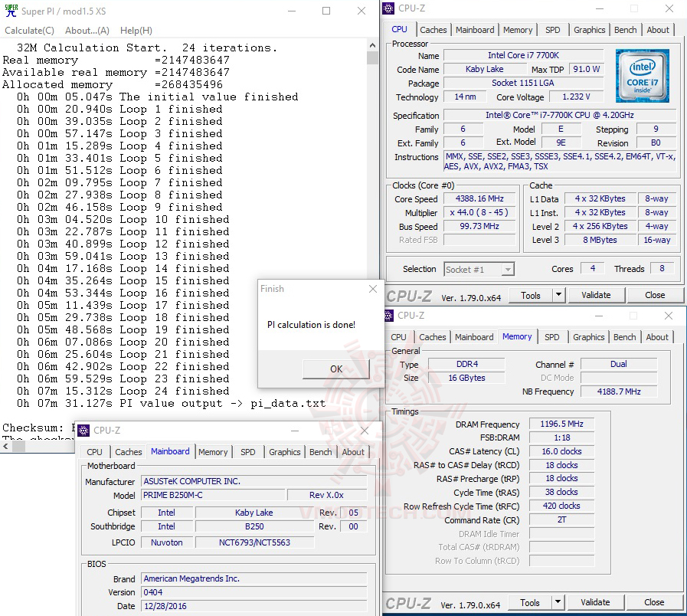687x616 pixels.
Task: Switch to Memory tab in top CPU-Z window
Action: coord(518,30)
